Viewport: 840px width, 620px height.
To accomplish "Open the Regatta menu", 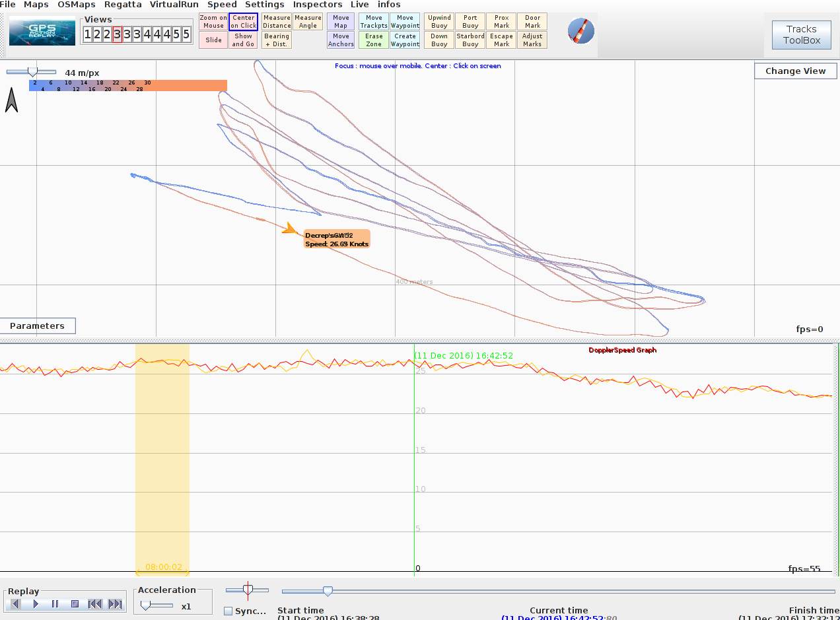I will pyautogui.click(x=123, y=5).
